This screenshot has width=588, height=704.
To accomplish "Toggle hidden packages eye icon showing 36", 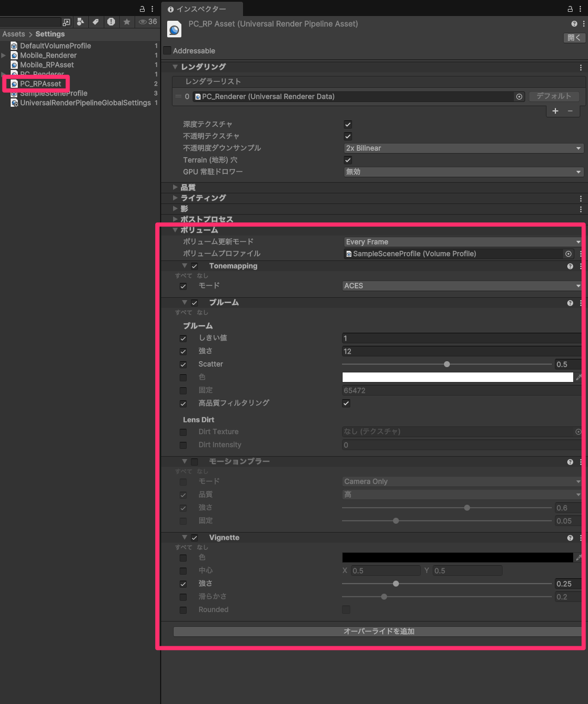I will pos(148,21).
